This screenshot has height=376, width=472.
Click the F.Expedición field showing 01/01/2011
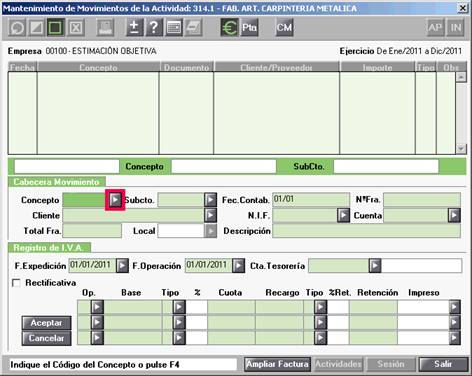pyautogui.click(x=92, y=266)
